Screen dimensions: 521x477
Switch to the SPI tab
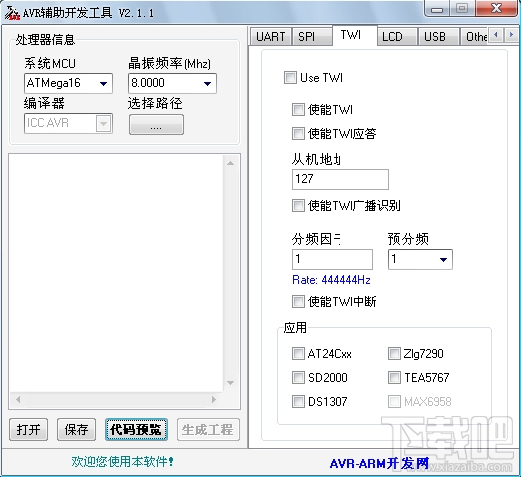point(312,37)
